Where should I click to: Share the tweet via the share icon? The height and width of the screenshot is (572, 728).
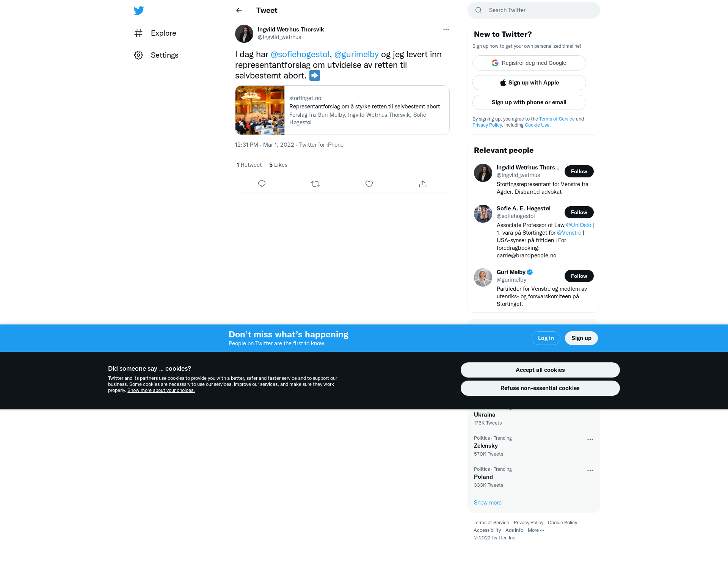tap(423, 184)
